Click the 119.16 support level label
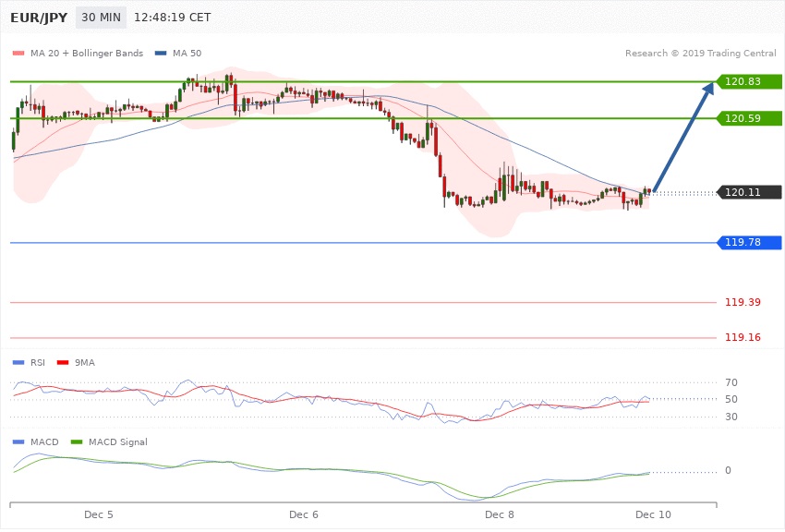 pos(742,337)
